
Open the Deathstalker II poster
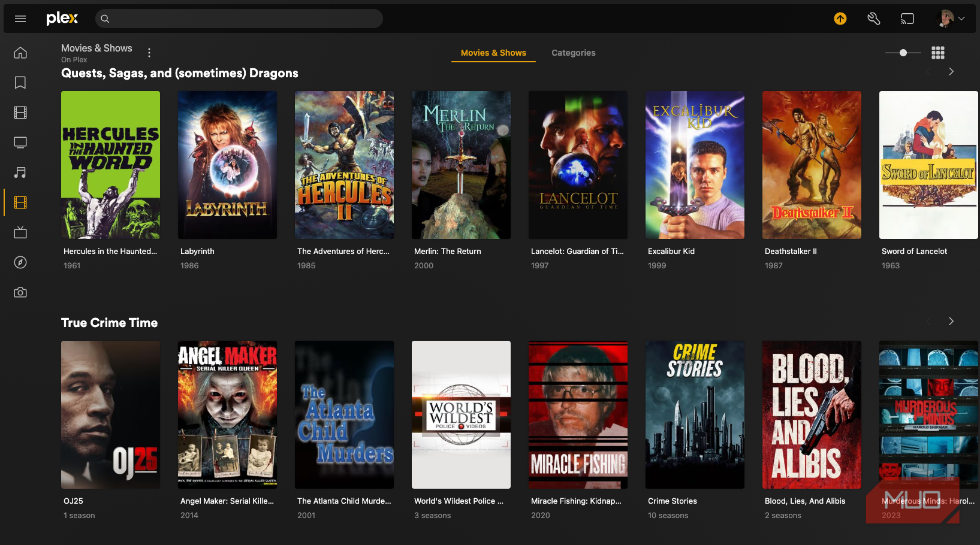[x=812, y=165]
